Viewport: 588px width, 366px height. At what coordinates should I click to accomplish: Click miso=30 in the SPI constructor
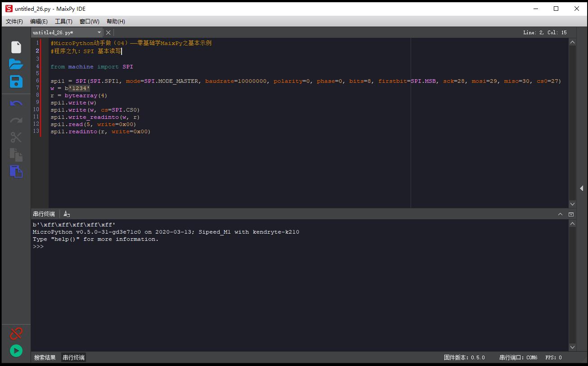517,81
